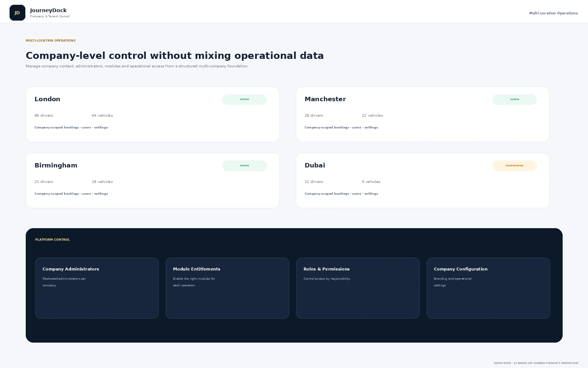This screenshot has width=588, height=368.
Task: Select the Birmingham card heading
Action: (56, 165)
